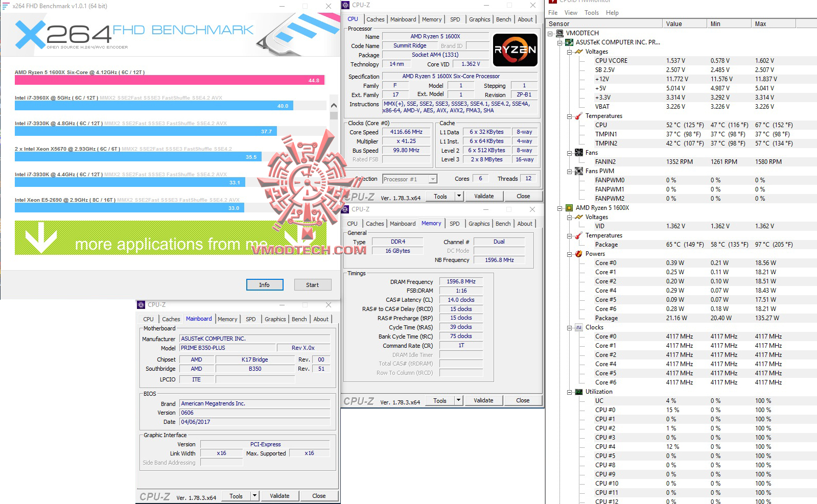Click the Sensor column header
The height and width of the screenshot is (504, 817).
pyautogui.click(x=604, y=23)
